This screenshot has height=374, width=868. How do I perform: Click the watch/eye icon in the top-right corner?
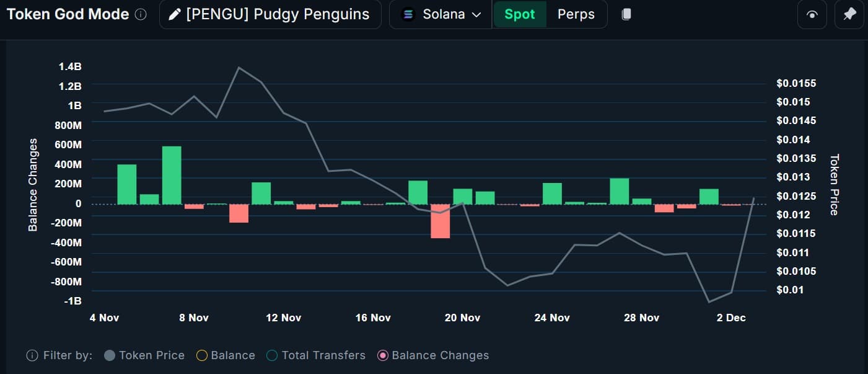(812, 14)
